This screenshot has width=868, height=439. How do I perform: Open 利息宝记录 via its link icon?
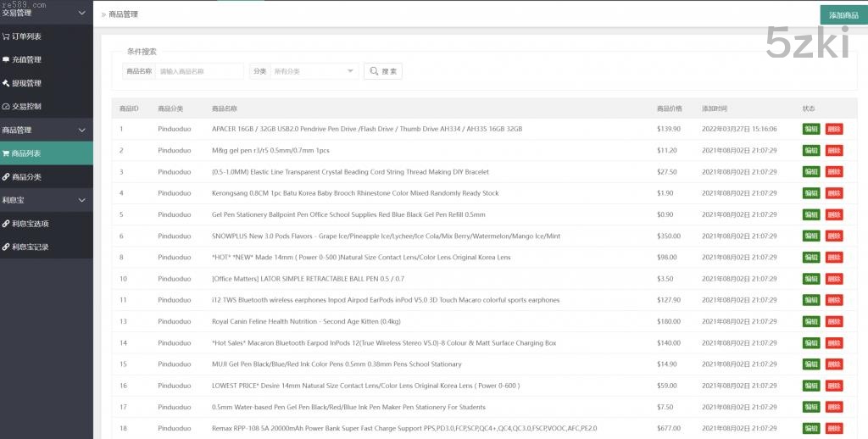(x=6, y=247)
